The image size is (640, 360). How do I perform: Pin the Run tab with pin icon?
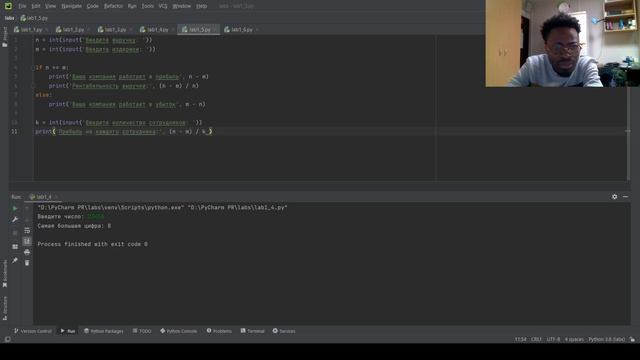tap(15, 260)
